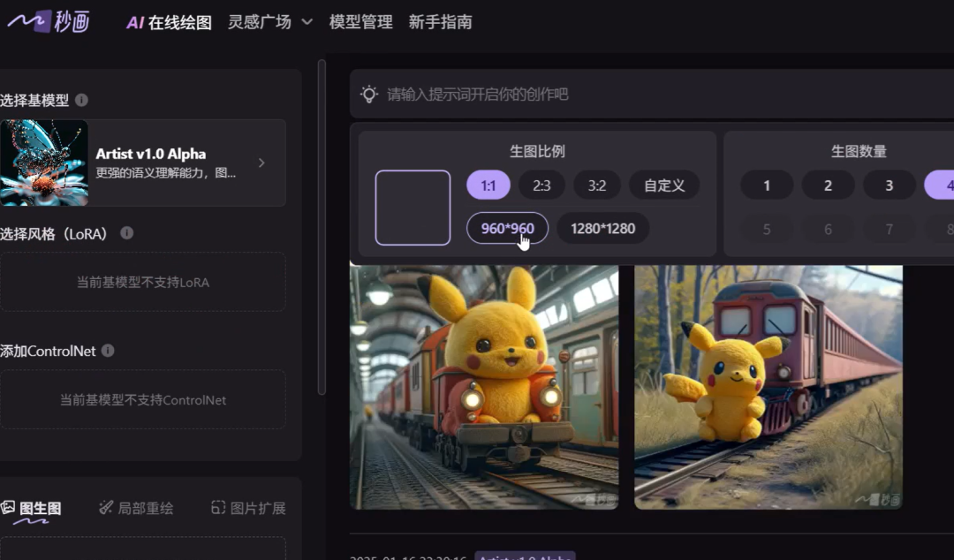The image size is (954, 560).
Task: Click info icon next to 选择基模型
Action: pos(81,100)
